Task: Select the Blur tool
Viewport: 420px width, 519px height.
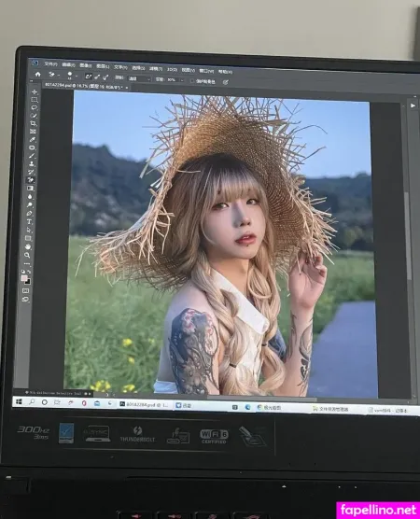Action: pos(30,197)
